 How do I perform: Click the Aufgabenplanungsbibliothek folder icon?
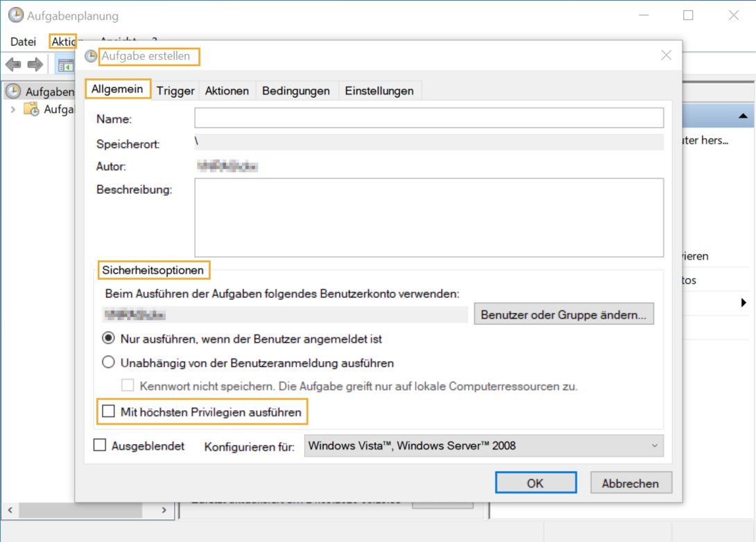point(32,109)
